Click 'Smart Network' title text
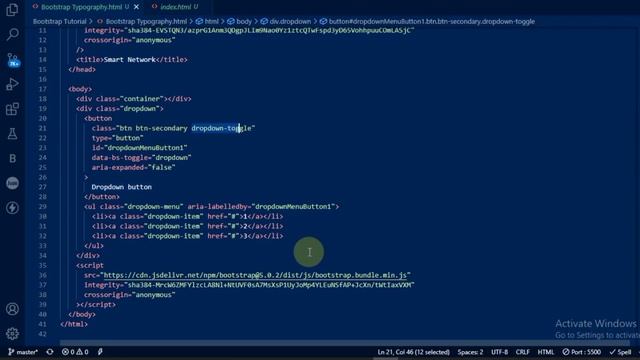Screen dimensions: 640x360 [129, 60]
